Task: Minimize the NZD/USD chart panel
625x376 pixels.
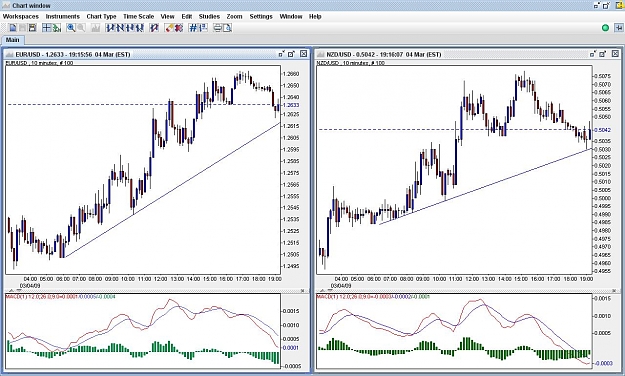Action: coord(593,53)
